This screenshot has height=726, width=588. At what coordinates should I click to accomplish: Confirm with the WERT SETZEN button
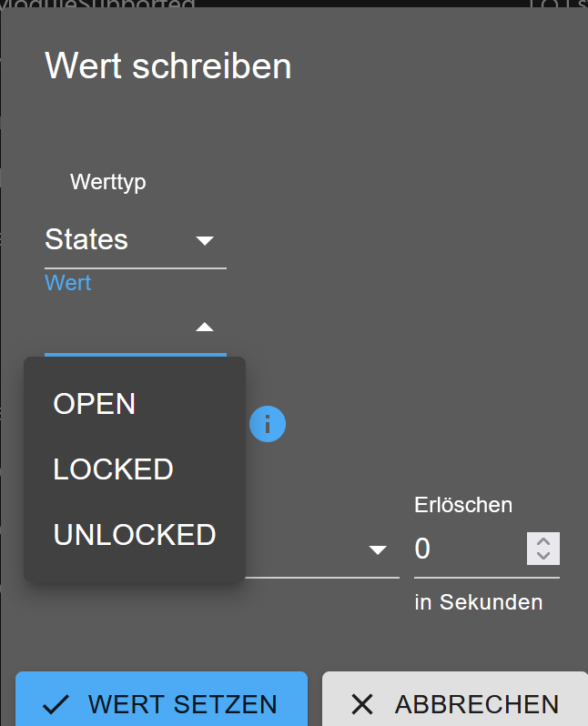(161, 699)
